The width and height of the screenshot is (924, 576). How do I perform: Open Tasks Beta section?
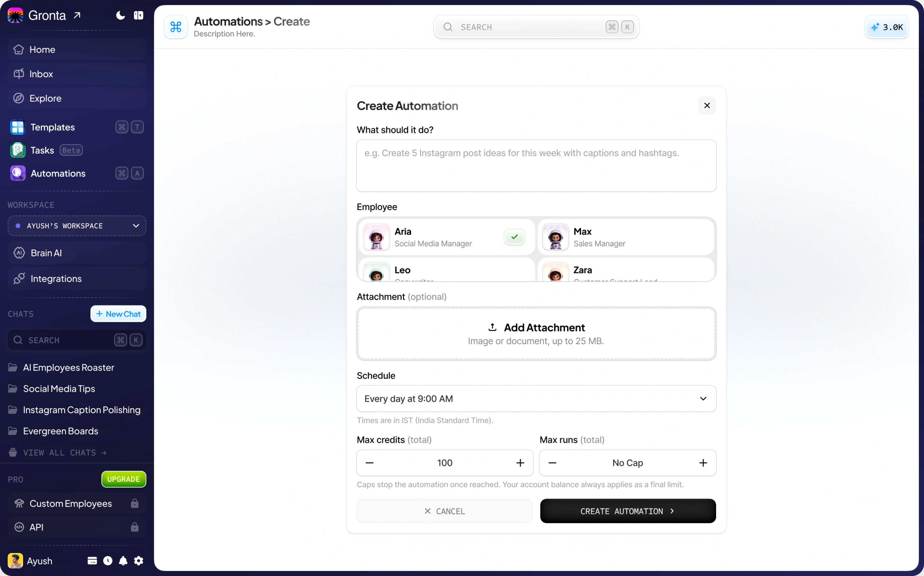[x=77, y=150]
